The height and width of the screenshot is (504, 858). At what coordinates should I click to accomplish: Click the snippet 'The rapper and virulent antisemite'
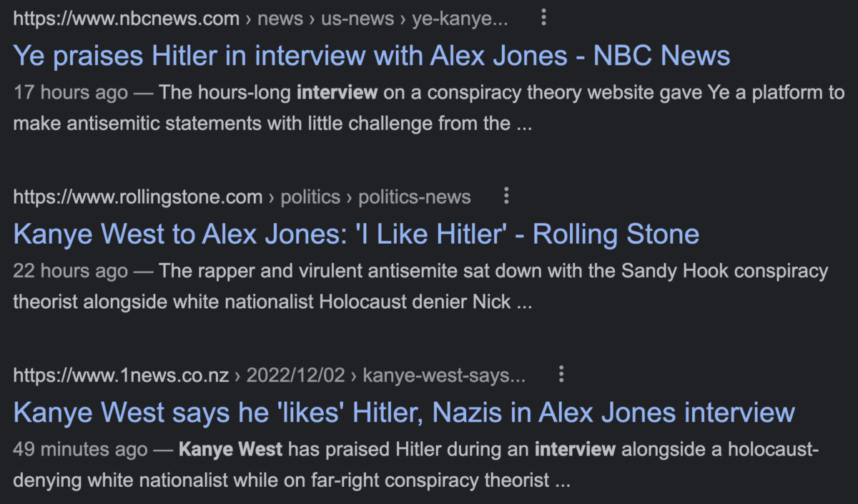(x=422, y=286)
